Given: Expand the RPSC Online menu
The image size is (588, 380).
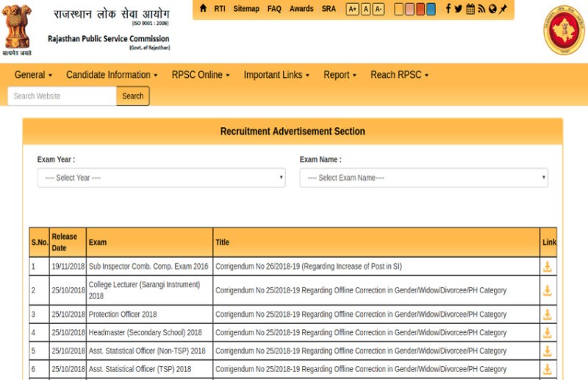Looking at the screenshot, I should [x=201, y=75].
